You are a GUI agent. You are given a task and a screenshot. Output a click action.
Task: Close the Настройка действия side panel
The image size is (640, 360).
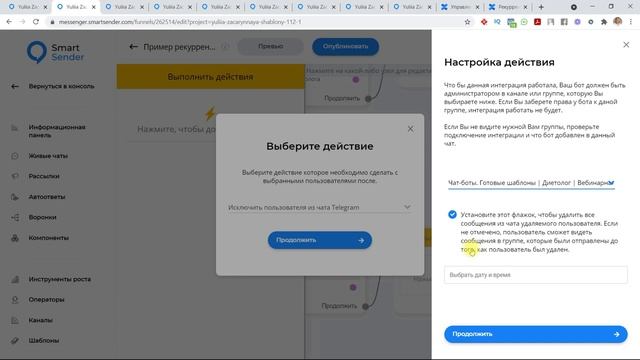click(x=626, y=44)
